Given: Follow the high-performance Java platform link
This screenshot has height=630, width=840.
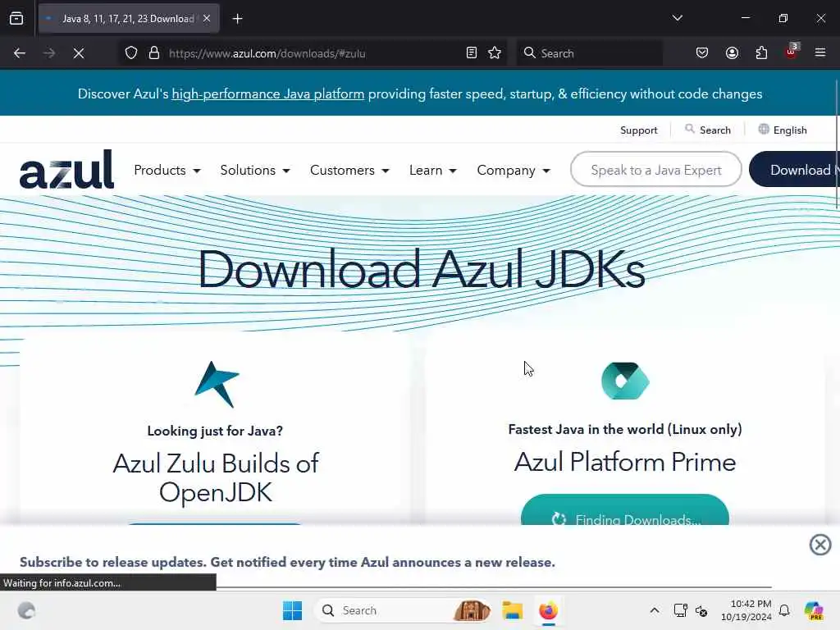Looking at the screenshot, I should point(268,94).
